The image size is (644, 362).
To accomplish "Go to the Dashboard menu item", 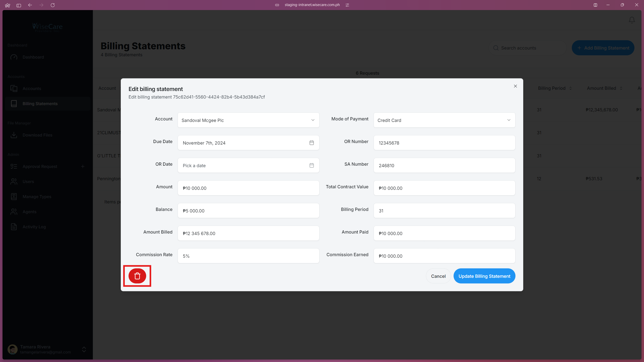I will click(x=33, y=57).
